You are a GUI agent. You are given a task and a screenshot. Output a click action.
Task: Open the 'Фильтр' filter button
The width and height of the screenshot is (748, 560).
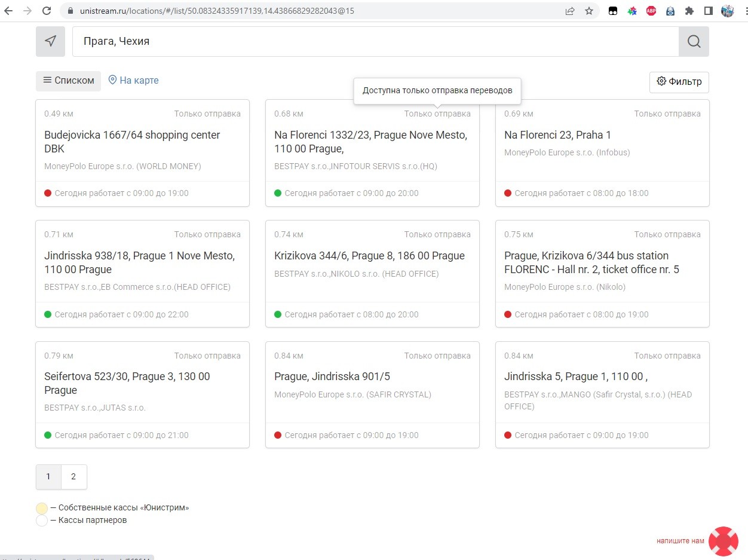click(679, 82)
